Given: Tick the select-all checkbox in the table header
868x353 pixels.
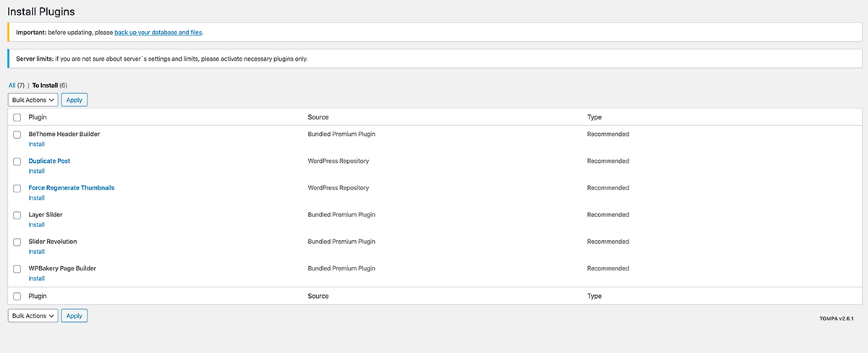Looking at the screenshot, I should (17, 117).
